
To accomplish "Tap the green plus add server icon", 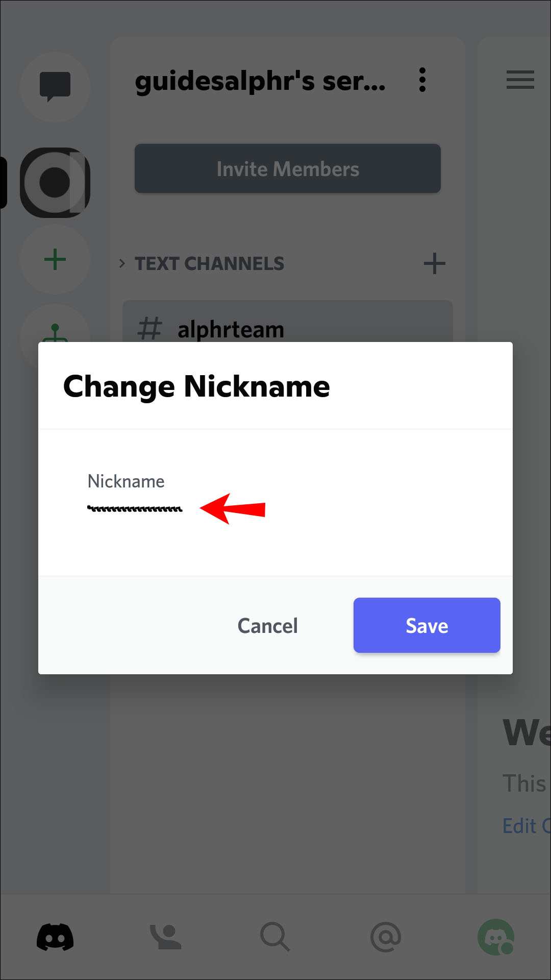I will click(x=55, y=259).
